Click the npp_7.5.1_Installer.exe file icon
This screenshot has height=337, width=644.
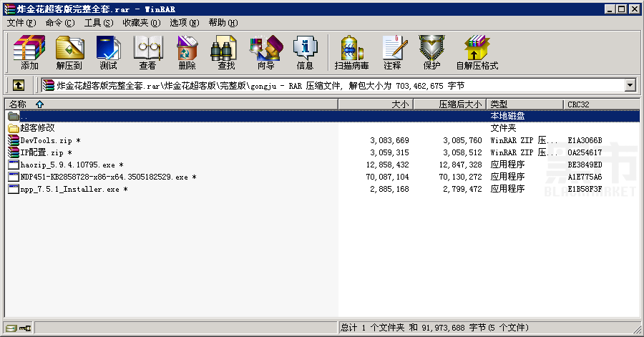14,189
